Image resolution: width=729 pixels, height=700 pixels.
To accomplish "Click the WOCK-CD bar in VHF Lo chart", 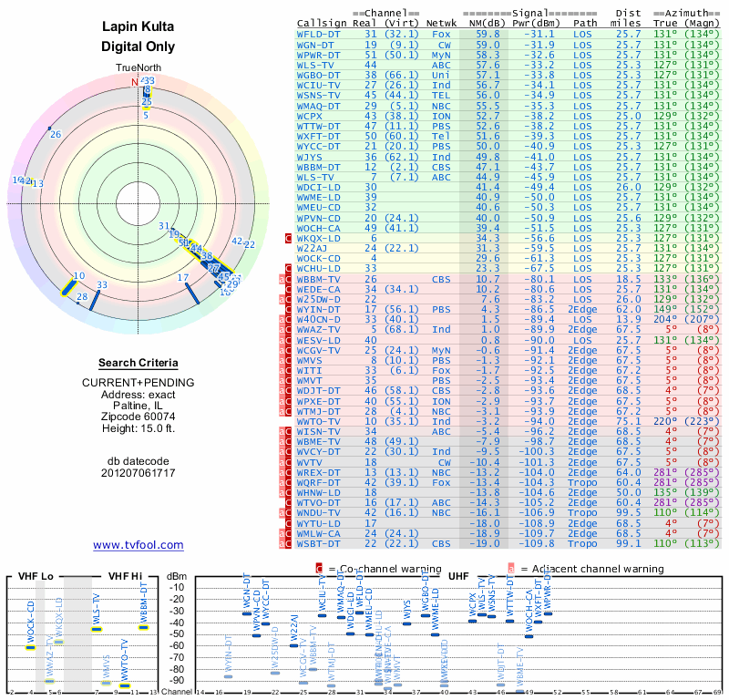I will point(30,646).
